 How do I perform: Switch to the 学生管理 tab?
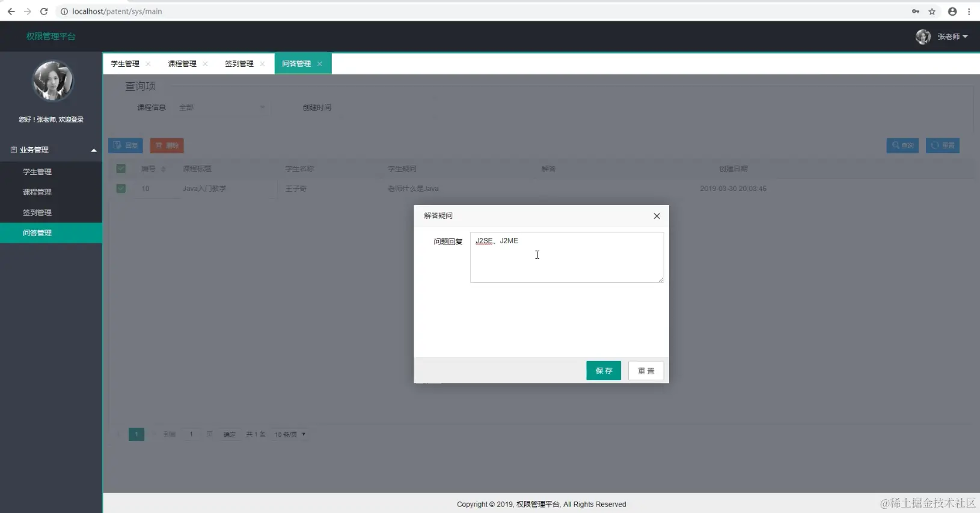tap(125, 64)
